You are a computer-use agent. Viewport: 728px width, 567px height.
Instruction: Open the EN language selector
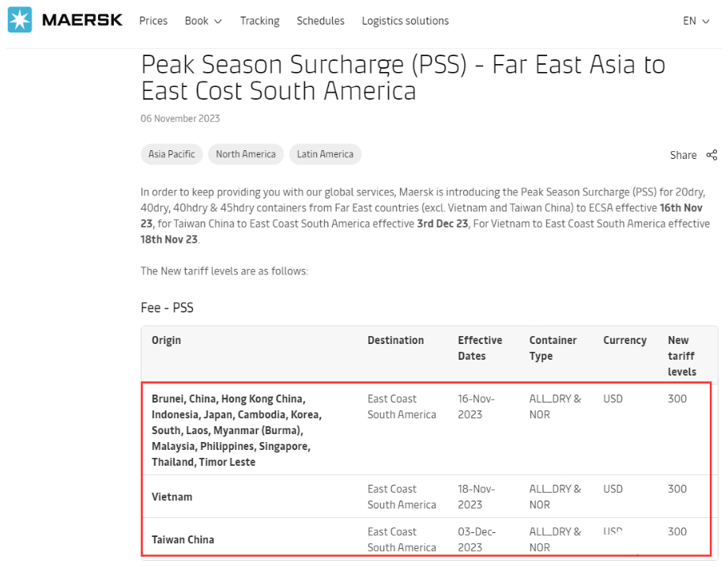[696, 21]
